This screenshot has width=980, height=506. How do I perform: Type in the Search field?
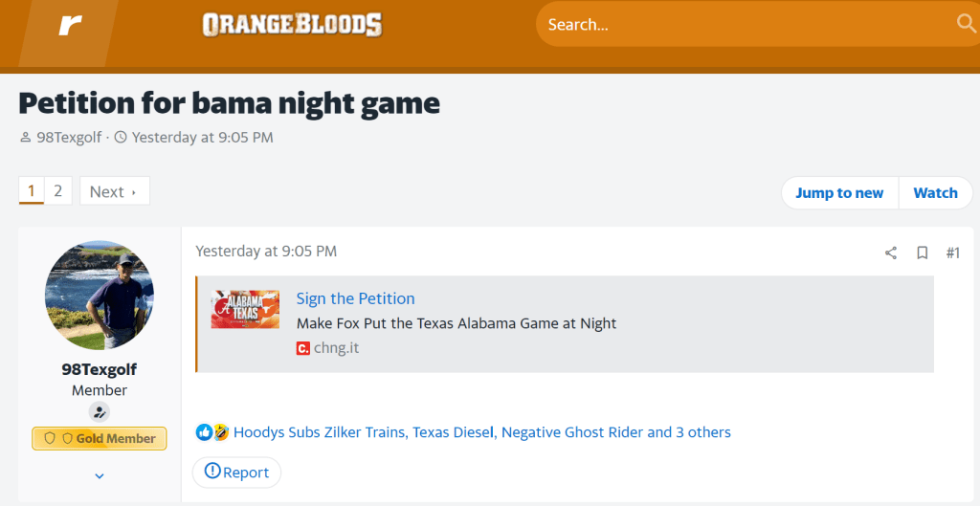(746, 25)
